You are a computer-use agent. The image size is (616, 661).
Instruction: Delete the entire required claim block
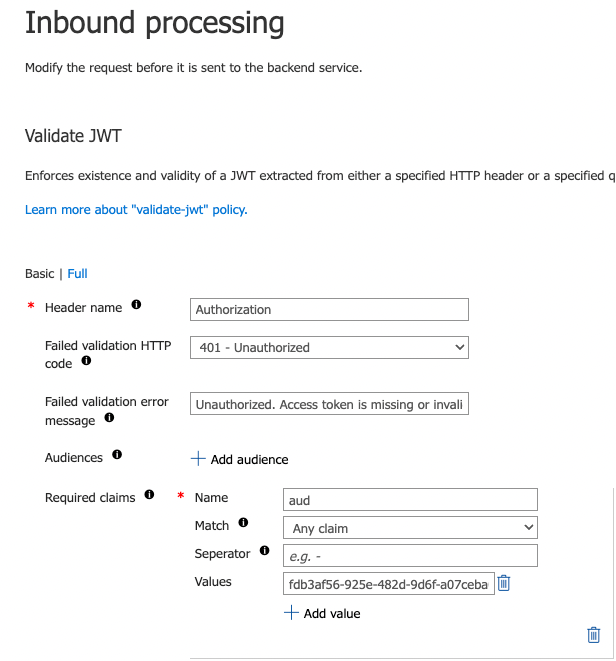tap(594, 635)
